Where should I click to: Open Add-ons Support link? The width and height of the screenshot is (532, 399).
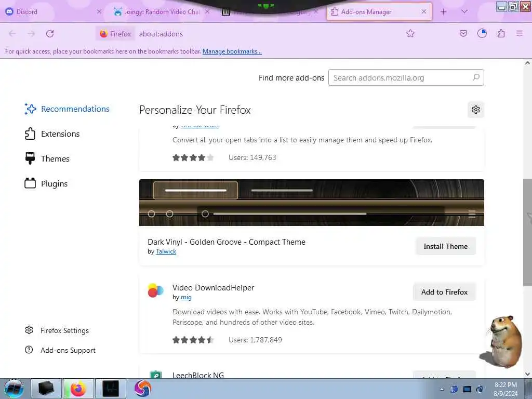click(x=60, y=350)
